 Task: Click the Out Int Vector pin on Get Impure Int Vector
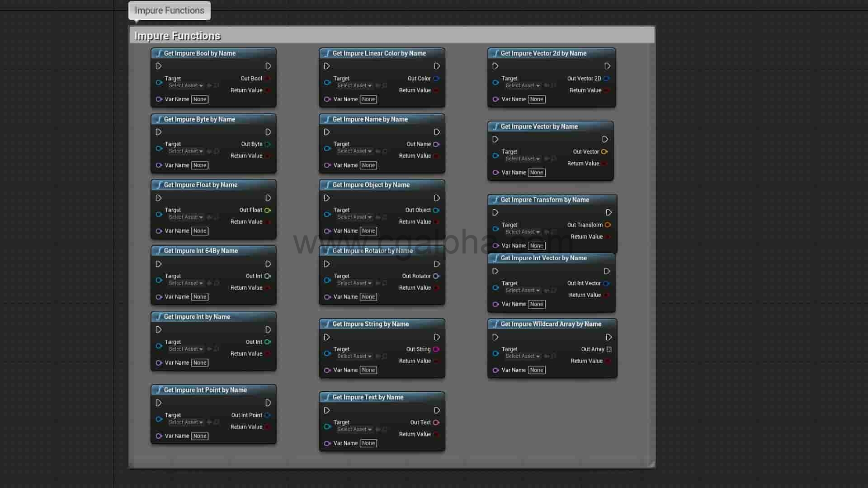point(607,283)
